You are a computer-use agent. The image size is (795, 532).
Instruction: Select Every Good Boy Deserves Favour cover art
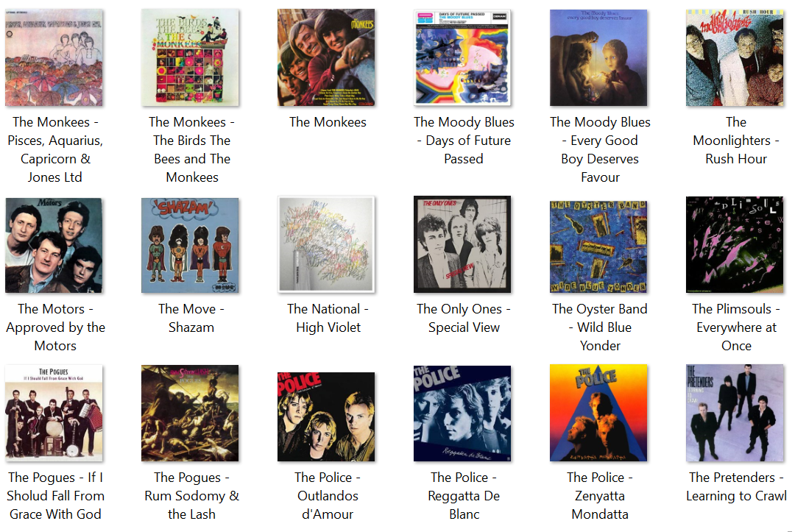point(598,57)
